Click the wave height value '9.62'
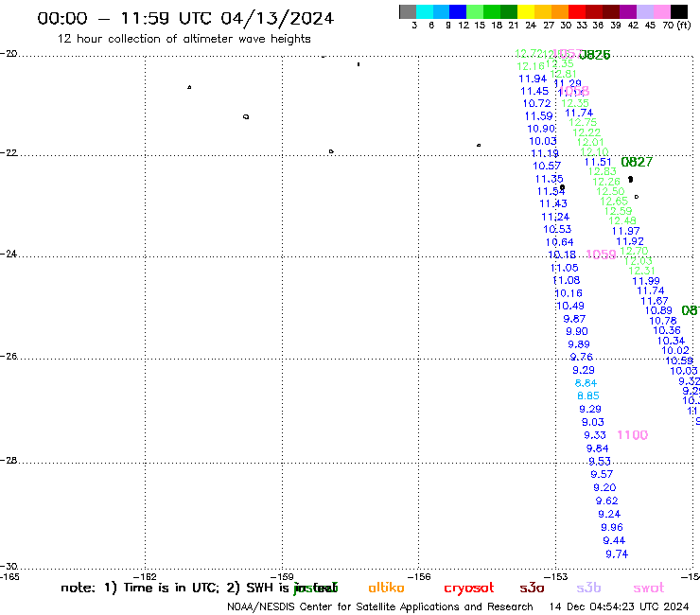700x615 pixels. pos(606,501)
